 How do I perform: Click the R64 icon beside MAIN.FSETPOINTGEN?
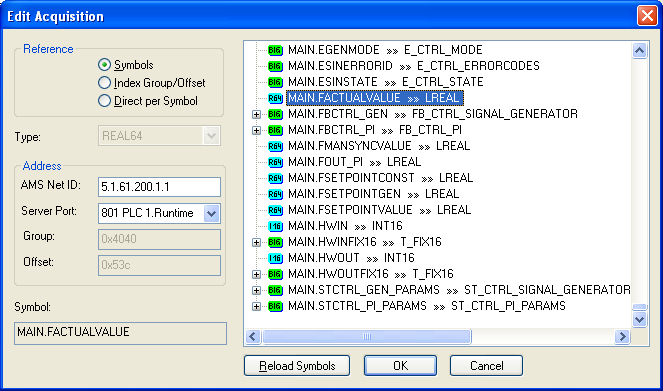pos(275,194)
